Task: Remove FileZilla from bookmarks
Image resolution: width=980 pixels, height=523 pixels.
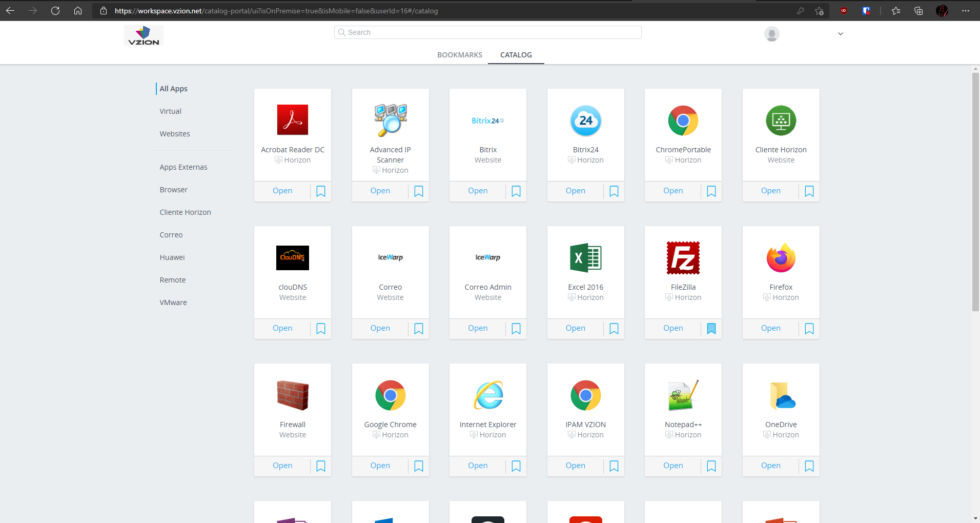Action: 711,329
